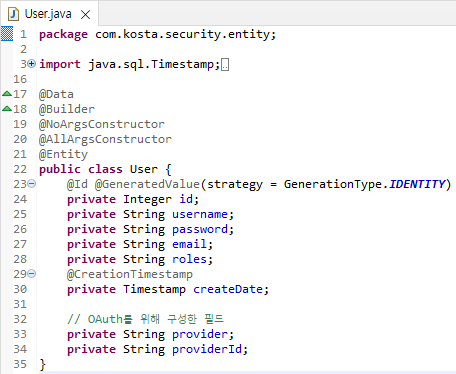Click line number 22 in the gutter
456x374 pixels.
[20, 169]
